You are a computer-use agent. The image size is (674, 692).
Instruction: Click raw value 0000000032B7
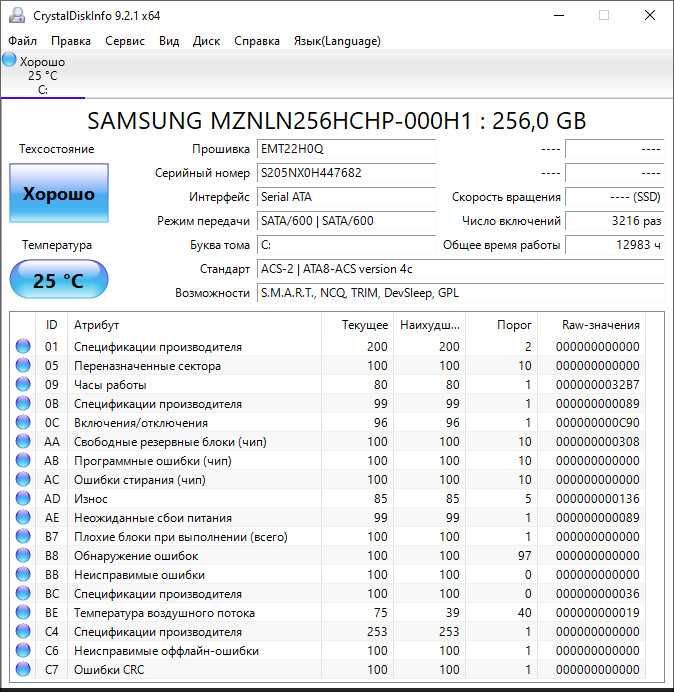(x=598, y=385)
